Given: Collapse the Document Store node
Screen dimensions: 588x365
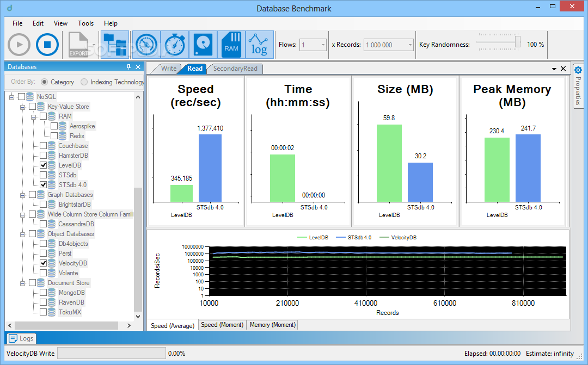Looking at the screenshot, I should [x=22, y=283].
